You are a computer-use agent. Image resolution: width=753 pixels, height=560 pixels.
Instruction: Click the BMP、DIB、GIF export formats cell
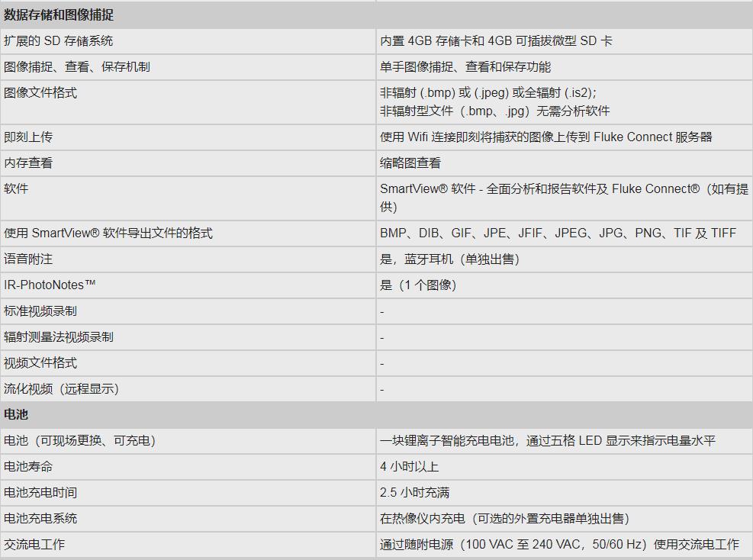(x=558, y=233)
